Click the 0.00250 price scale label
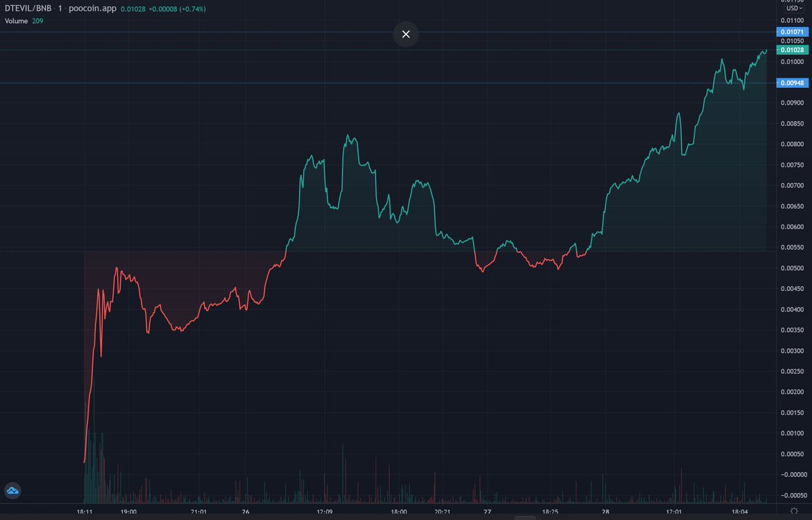Screen dimensions: 812x520 [x=792, y=372]
